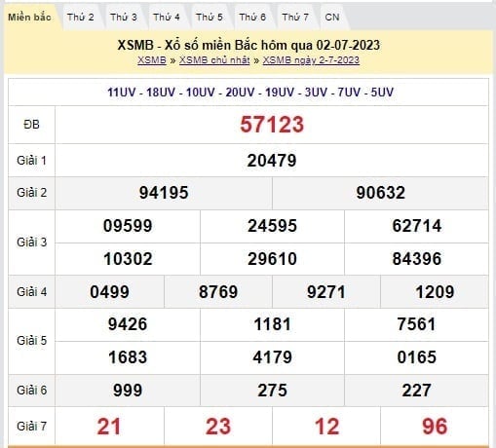
Task: Click Giải 5 number 0165
Action: 417,357
